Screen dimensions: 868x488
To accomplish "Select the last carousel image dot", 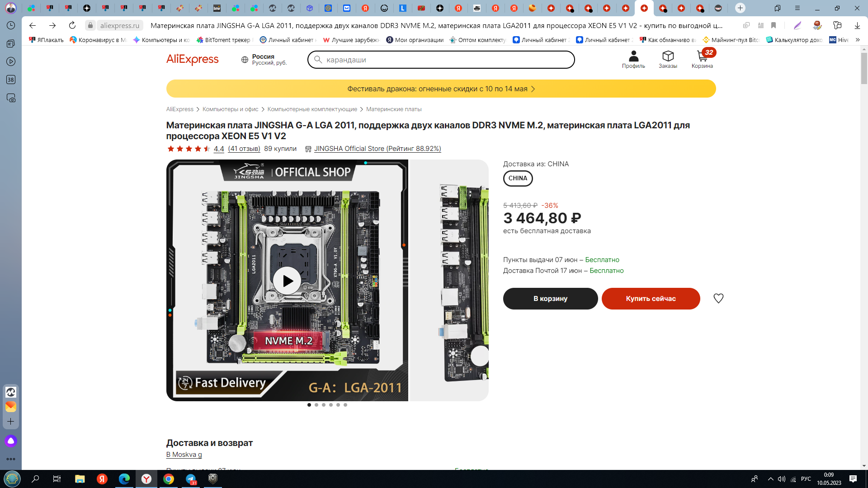I will pos(345,405).
